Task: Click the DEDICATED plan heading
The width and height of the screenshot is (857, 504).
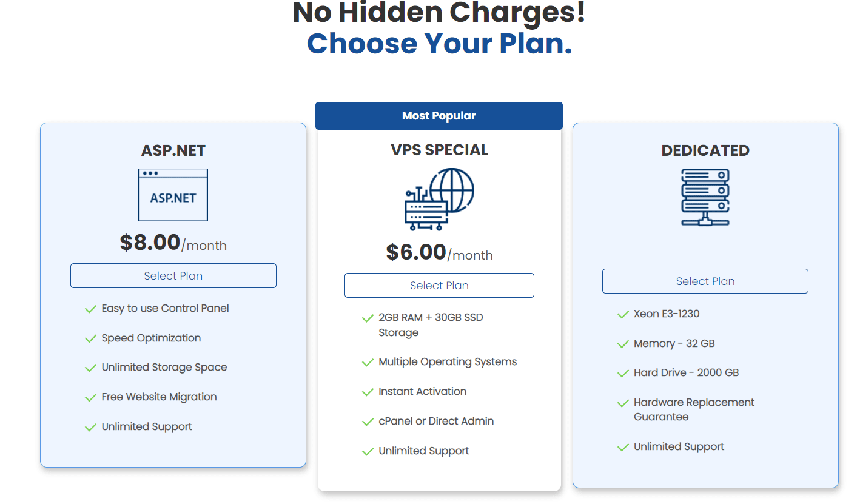Action: tap(705, 151)
